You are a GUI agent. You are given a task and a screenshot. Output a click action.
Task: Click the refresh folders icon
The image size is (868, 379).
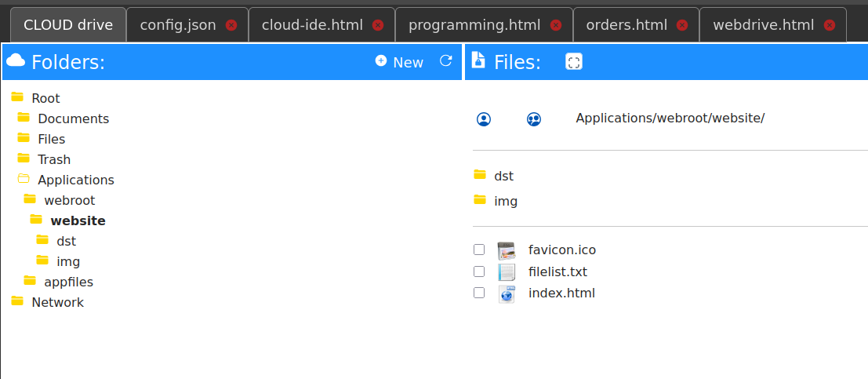coord(445,61)
